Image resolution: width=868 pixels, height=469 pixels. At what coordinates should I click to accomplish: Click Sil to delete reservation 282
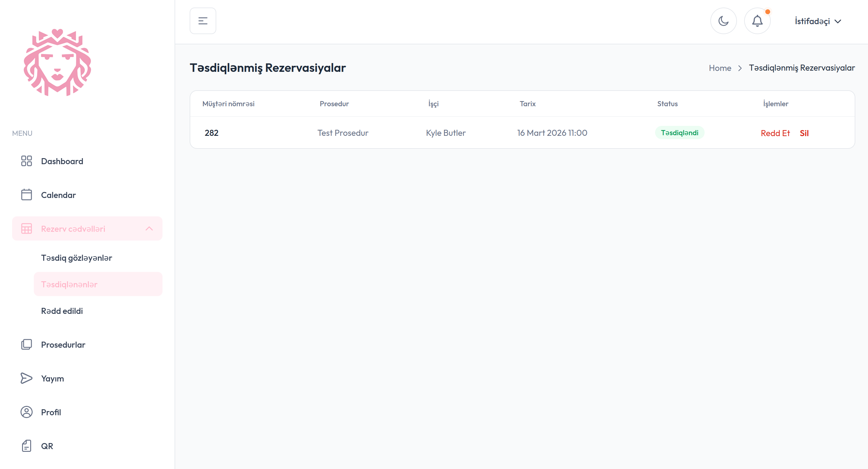click(804, 133)
